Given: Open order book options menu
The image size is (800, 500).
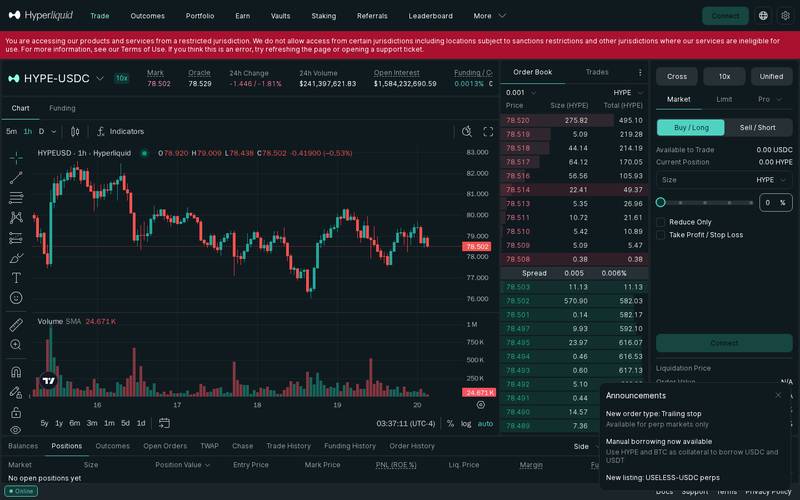Looking at the screenshot, I should pyautogui.click(x=640, y=72).
